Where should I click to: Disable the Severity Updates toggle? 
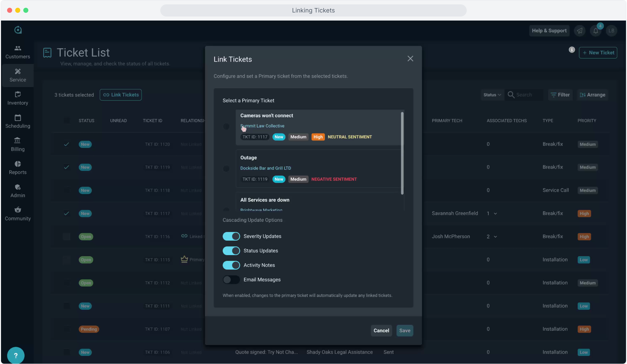click(231, 236)
